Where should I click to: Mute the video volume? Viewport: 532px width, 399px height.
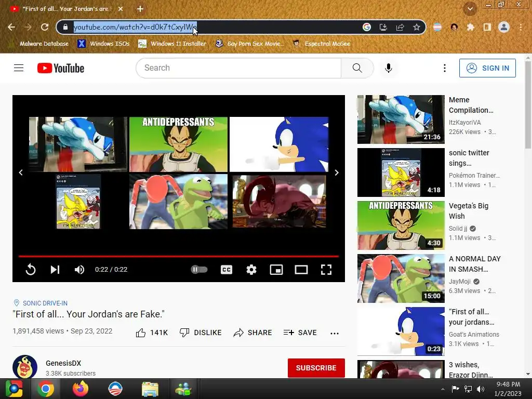point(79,270)
